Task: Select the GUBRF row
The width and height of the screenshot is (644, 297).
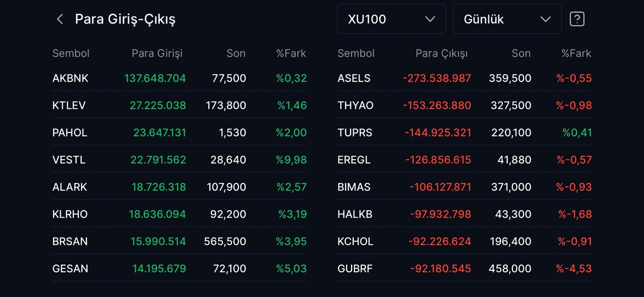Action: point(465,268)
